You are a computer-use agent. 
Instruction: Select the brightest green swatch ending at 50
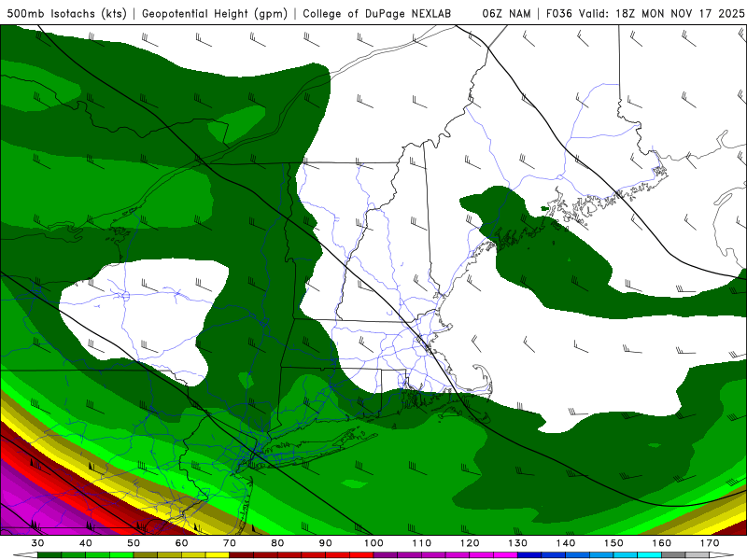click(121, 554)
